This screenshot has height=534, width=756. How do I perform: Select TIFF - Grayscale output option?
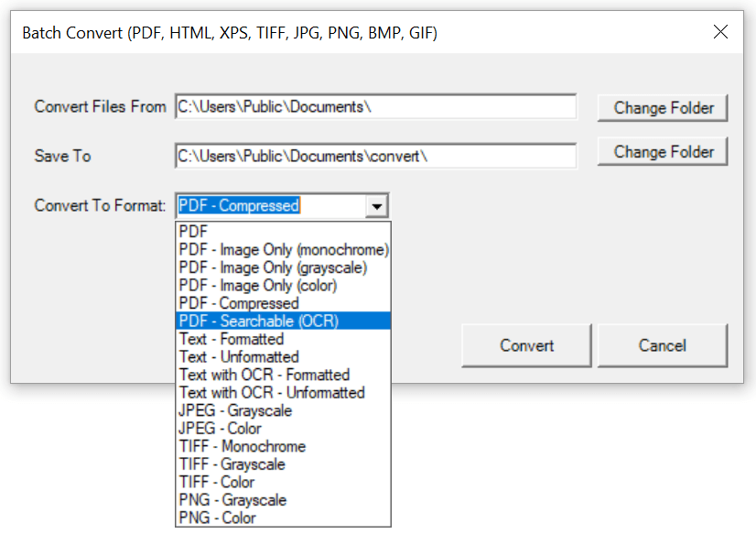point(231,464)
